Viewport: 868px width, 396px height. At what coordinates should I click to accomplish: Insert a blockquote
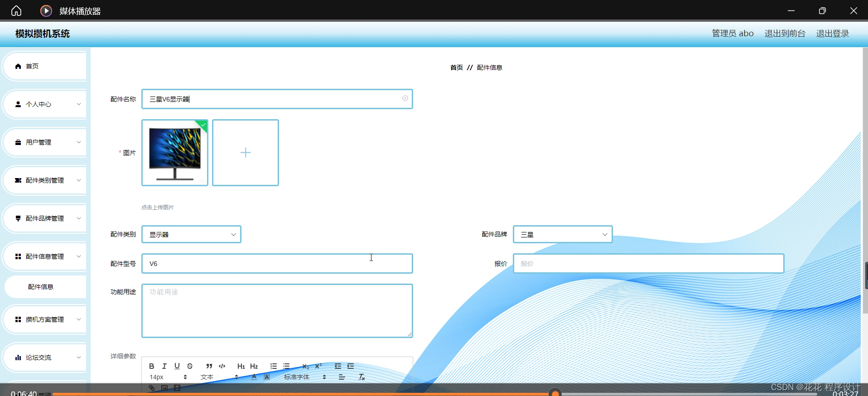tap(209, 366)
